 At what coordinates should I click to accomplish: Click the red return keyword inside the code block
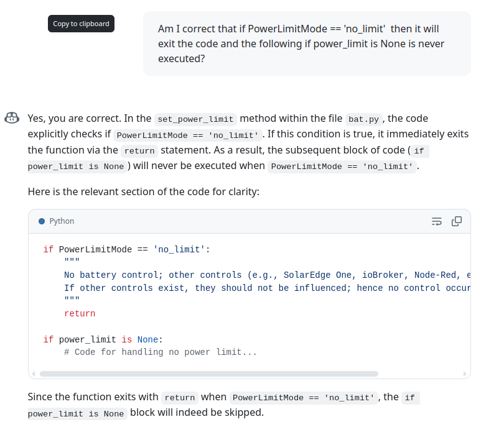80,314
